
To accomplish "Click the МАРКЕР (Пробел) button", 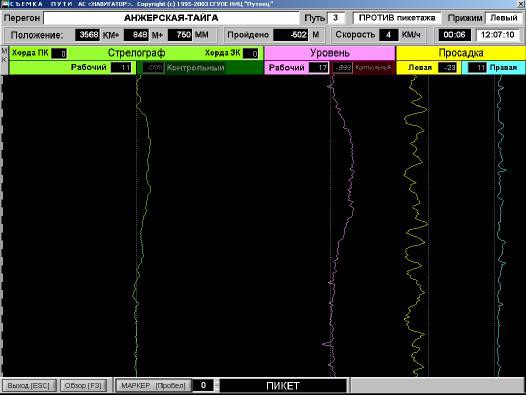I will pos(153,385).
